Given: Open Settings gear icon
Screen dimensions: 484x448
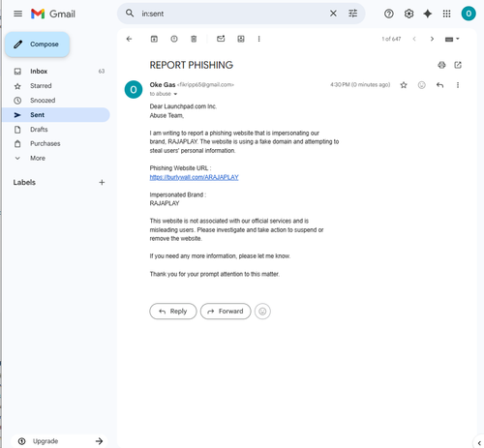Looking at the screenshot, I should coord(408,14).
